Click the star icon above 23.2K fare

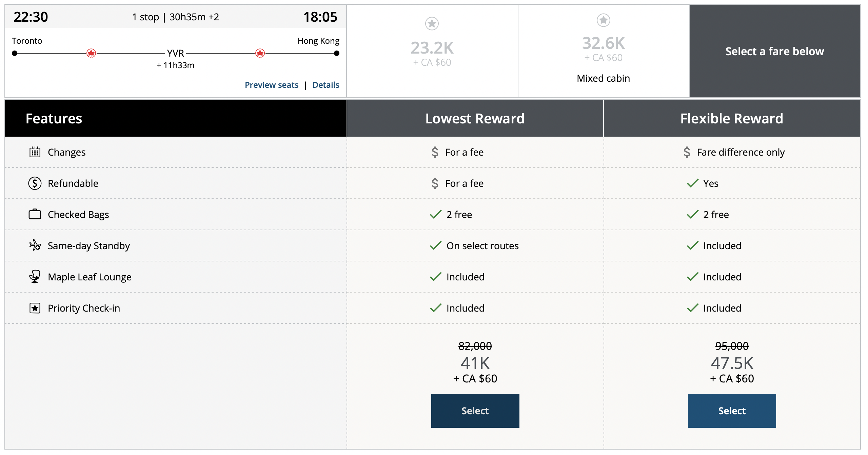coord(432,23)
